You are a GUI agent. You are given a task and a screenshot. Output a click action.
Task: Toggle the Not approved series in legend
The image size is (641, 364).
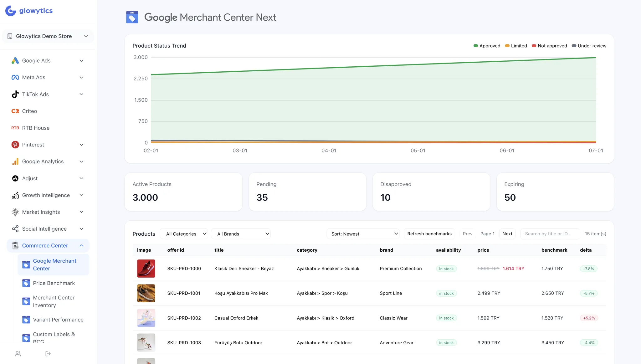tap(549, 46)
